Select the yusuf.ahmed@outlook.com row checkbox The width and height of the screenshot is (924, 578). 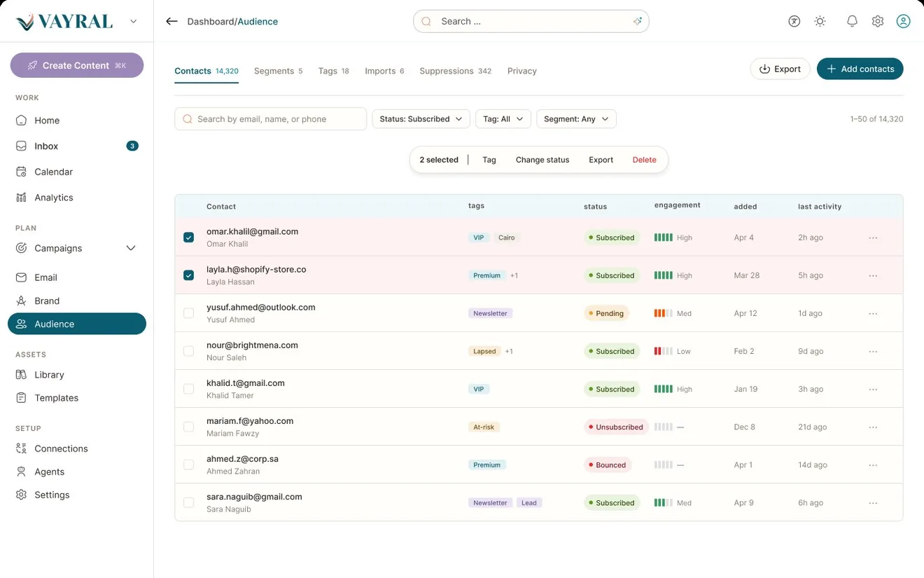[x=188, y=313]
